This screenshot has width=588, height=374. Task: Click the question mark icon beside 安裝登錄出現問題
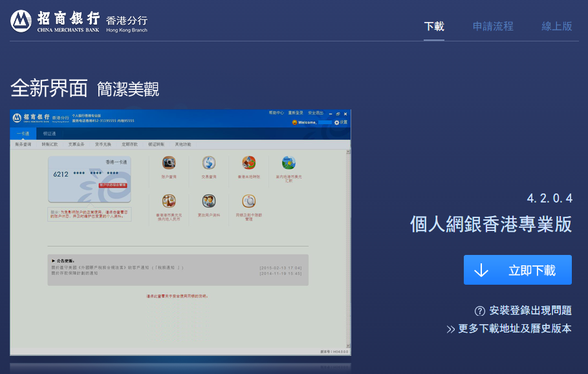(479, 311)
